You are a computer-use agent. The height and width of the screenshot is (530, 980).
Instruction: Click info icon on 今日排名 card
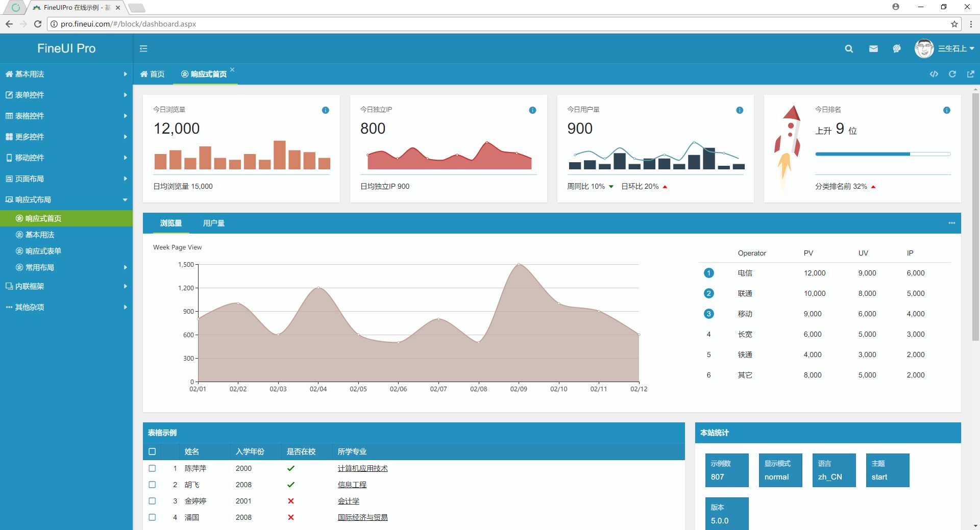tap(947, 110)
